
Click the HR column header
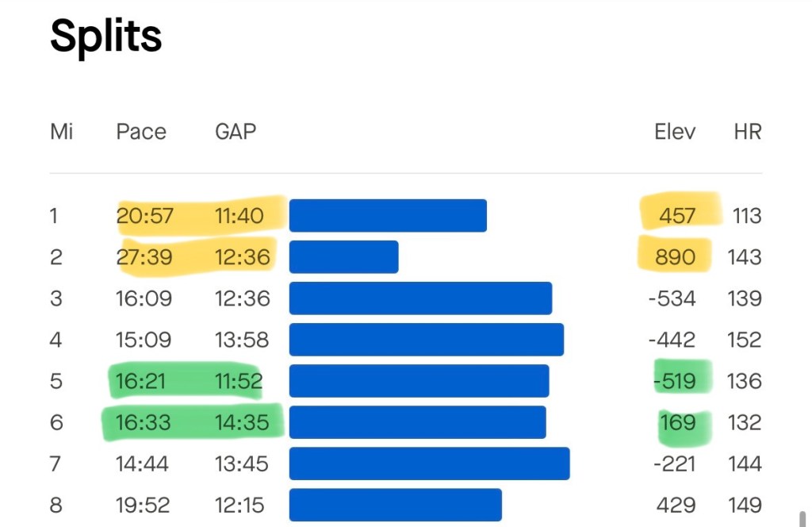[x=748, y=132]
